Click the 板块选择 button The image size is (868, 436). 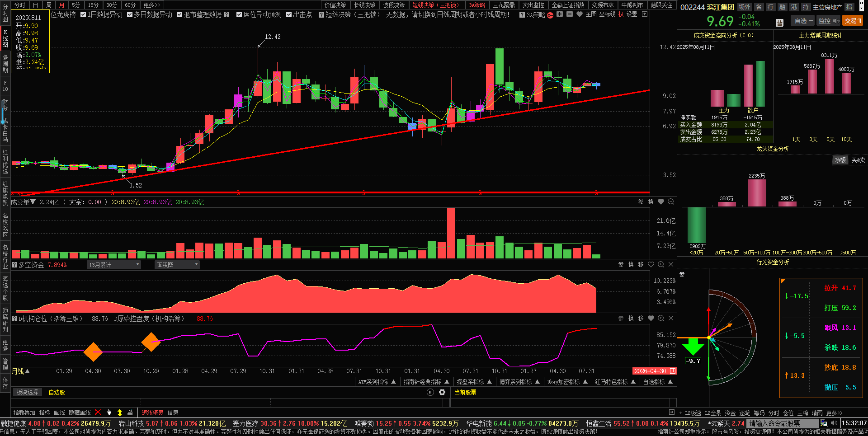tap(28, 392)
